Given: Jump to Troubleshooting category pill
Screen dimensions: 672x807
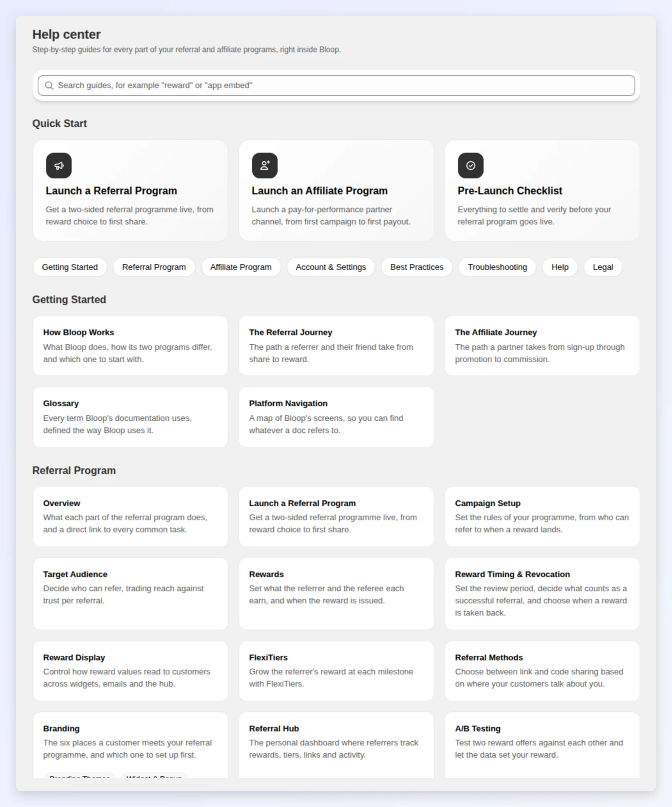Looking at the screenshot, I should tap(498, 267).
